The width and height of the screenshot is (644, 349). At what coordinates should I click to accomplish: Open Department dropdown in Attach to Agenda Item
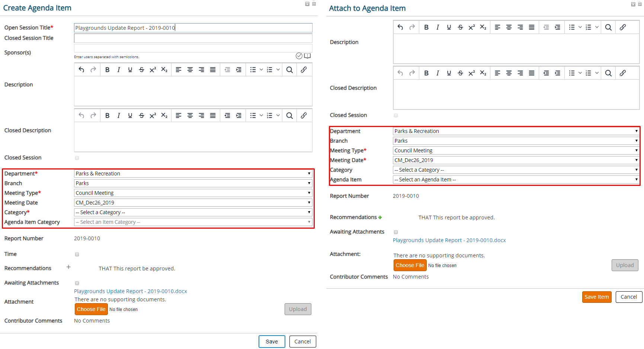click(x=516, y=131)
